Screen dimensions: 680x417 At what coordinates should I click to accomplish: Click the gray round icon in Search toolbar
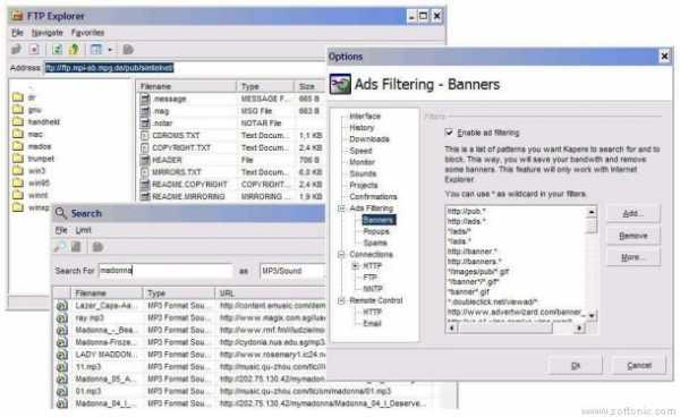(x=98, y=247)
